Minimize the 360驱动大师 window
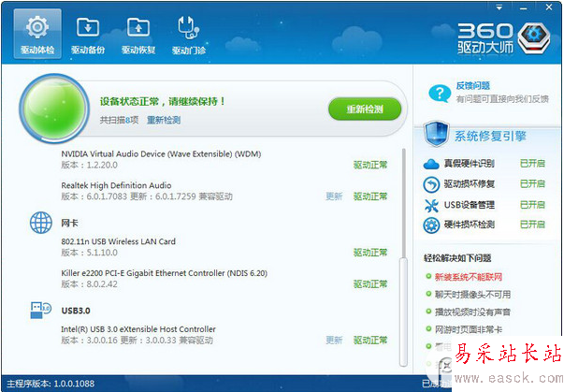Screen dimensions: 564x392 [524, 7]
